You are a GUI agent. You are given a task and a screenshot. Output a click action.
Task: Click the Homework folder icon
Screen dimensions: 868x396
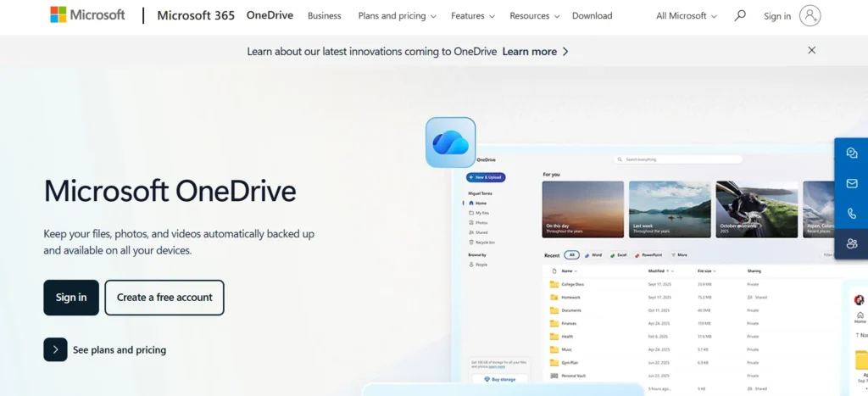(x=554, y=298)
